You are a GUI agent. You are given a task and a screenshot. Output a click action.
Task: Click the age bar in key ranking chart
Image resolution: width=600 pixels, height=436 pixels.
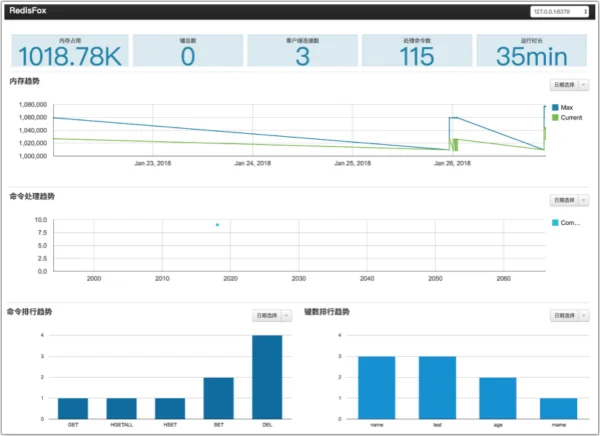(x=498, y=398)
